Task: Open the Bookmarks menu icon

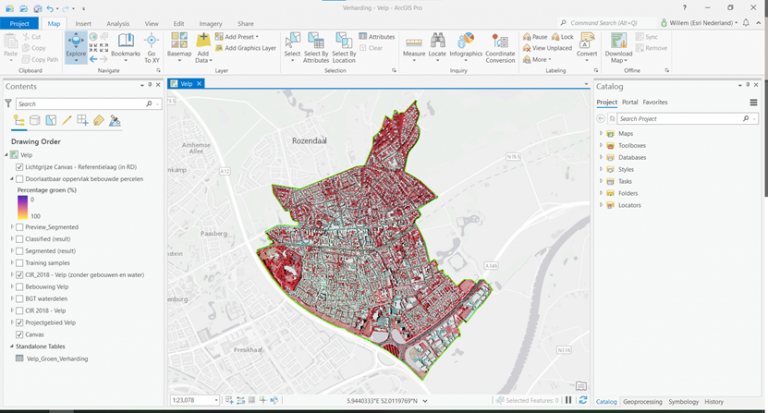Action: pos(125,44)
